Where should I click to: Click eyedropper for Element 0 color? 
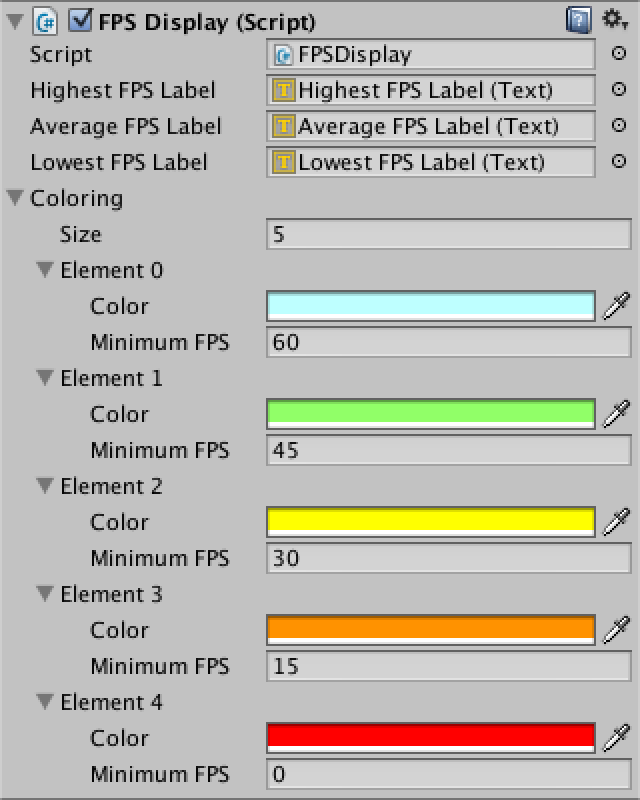coord(617,306)
